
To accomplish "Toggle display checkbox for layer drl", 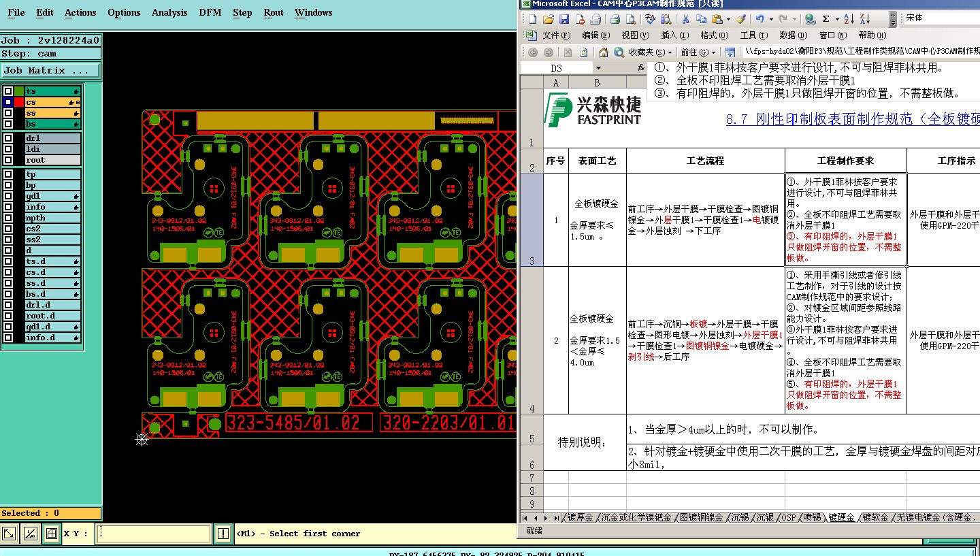I will tap(8, 138).
